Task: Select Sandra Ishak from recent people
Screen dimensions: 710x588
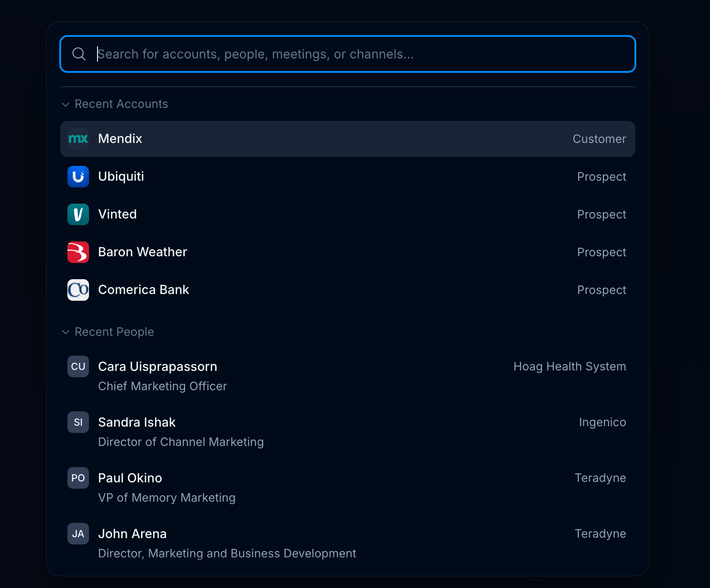Action: pos(348,432)
